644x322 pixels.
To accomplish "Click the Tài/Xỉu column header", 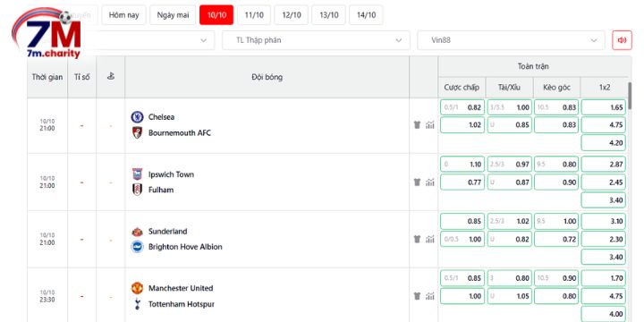I will 509,87.
